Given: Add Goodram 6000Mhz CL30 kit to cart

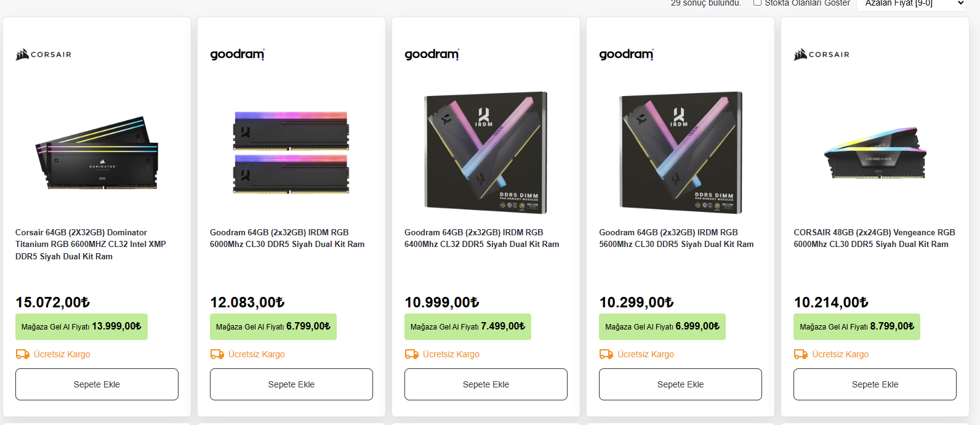Looking at the screenshot, I should (291, 384).
